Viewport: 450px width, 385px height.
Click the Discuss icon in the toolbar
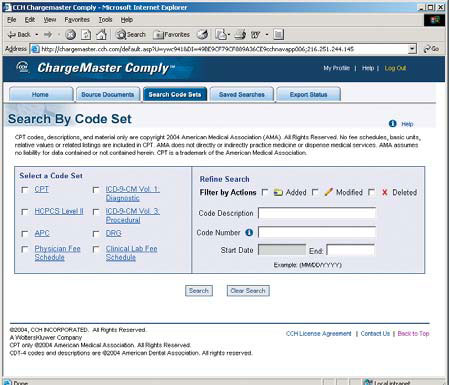[x=278, y=34]
